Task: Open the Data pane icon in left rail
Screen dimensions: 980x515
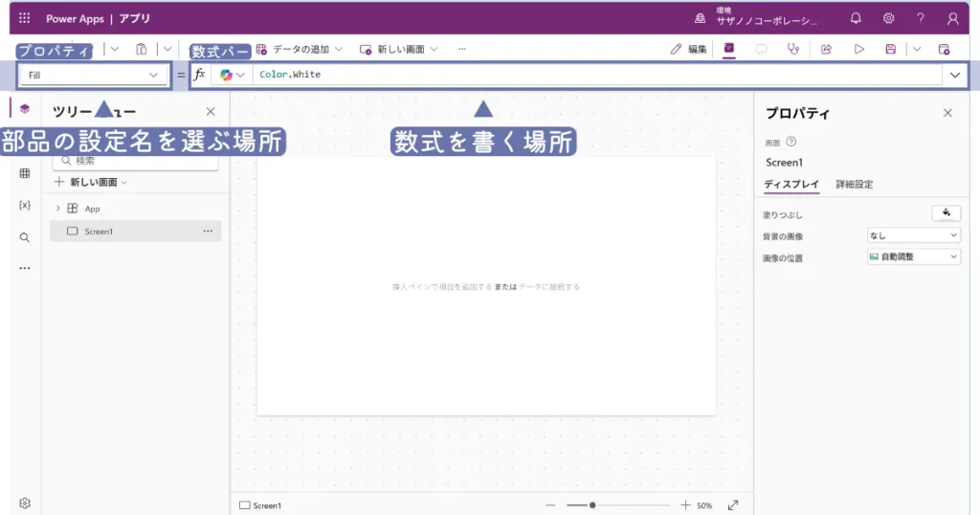Action: click(x=25, y=173)
